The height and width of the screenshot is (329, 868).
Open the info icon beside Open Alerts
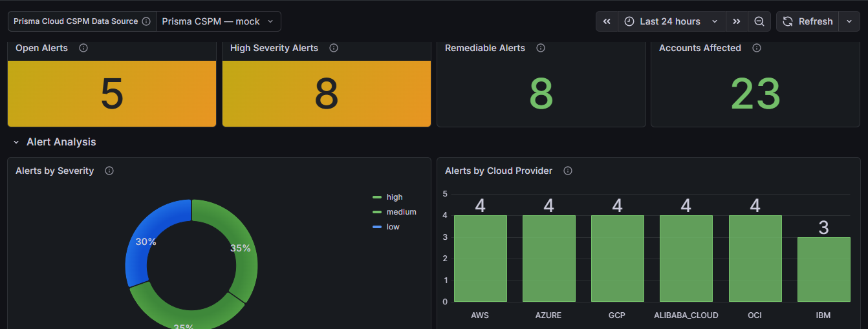(83, 48)
